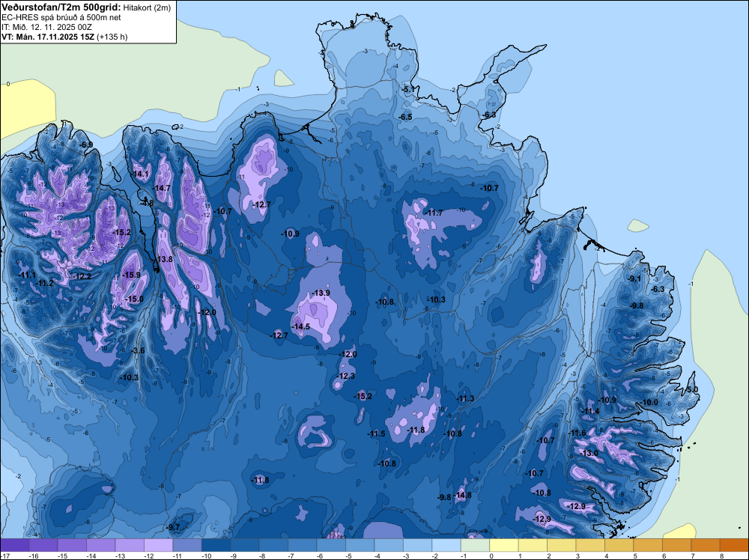Click the temperature value -3.6
749x560 pixels.
[138, 351]
